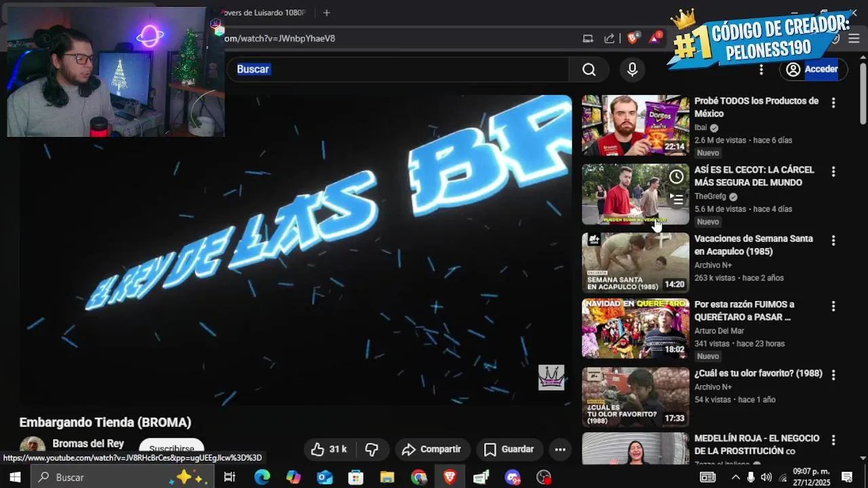Screen dimensions: 868x488
Task: Open options menu for QUERÉTARO video
Action: tap(833, 307)
